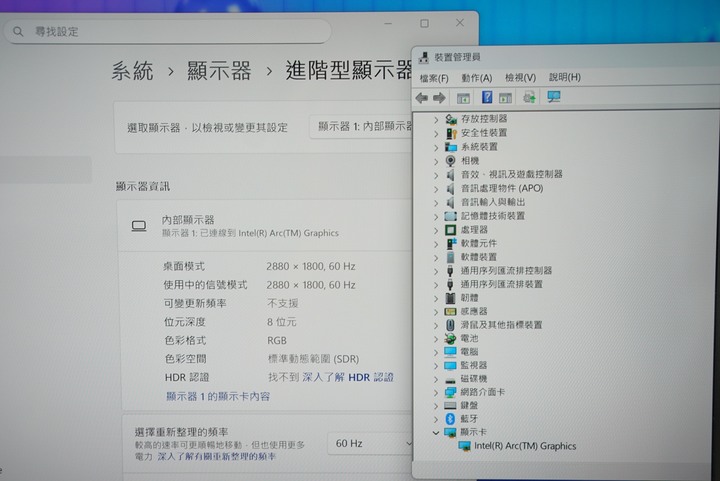Select the Intel(R) Arc(TM) Graphics device icon

(x=464, y=446)
